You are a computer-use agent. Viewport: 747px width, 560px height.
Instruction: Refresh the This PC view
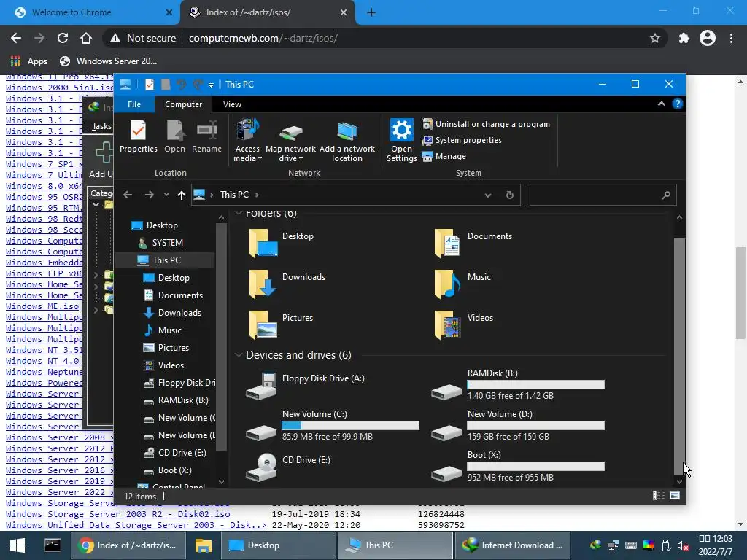[510, 195]
